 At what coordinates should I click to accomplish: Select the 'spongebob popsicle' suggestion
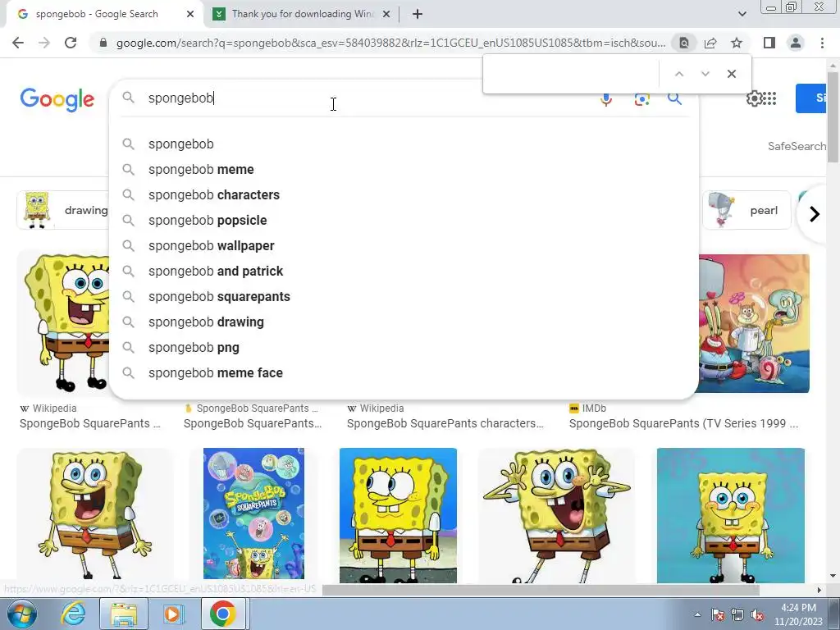pos(404,220)
